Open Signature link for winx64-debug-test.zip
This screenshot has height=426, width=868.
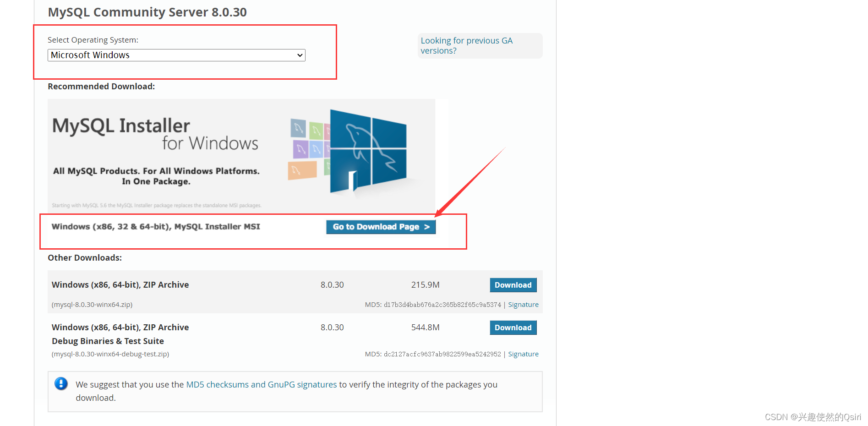pyautogui.click(x=523, y=354)
